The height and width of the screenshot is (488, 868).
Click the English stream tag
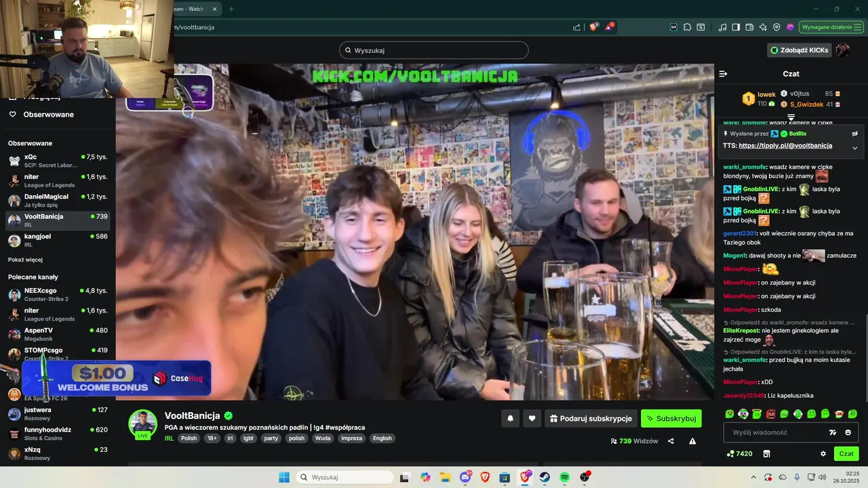tap(382, 439)
